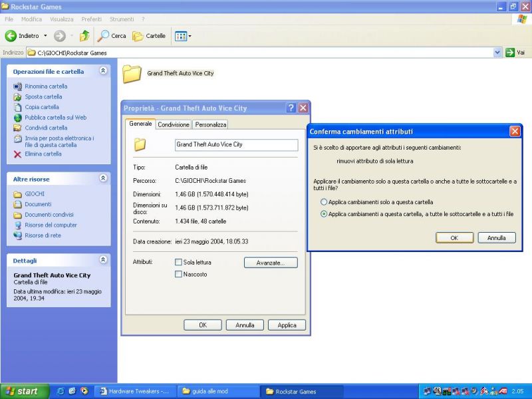
Task: Click the folder name field in Proprietà
Action: click(237, 145)
